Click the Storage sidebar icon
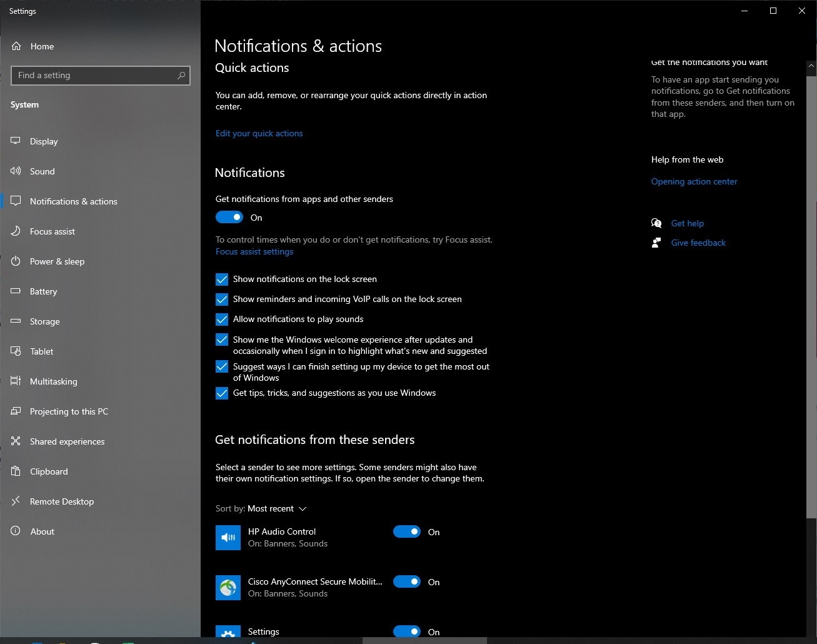Image resolution: width=817 pixels, height=644 pixels. point(15,321)
